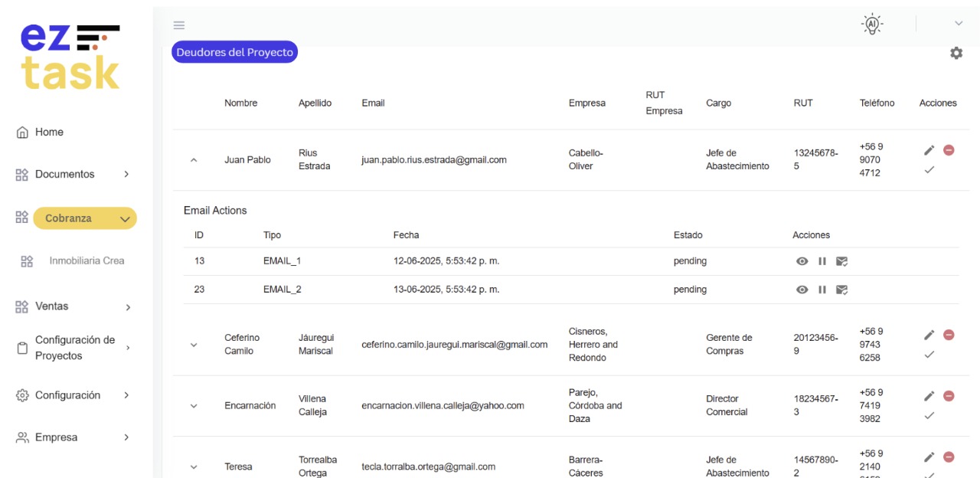Viewport: 980px width, 478px height.
Task: View EMAIL_2 details via eye icon
Action: pos(802,290)
